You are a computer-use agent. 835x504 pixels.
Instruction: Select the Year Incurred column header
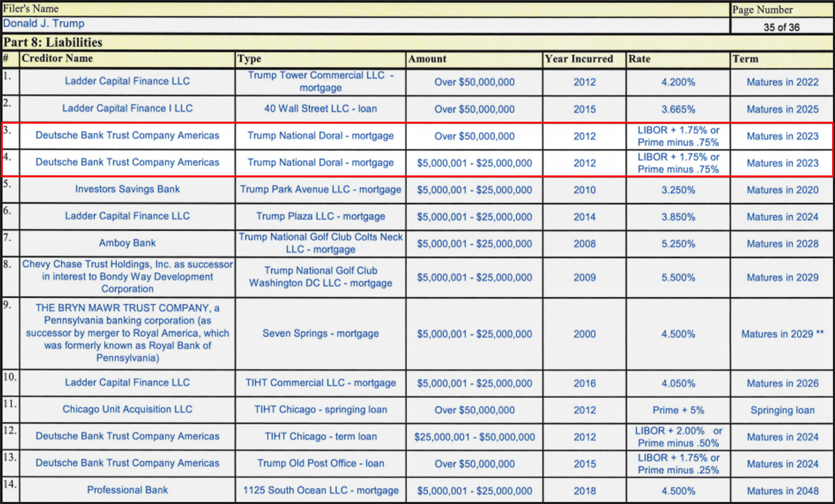pos(579,59)
